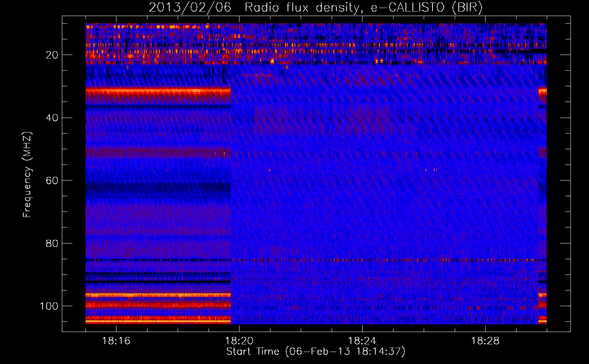Click the "40" frequency tick label
589x364 pixels.
[x=52, y=118]
